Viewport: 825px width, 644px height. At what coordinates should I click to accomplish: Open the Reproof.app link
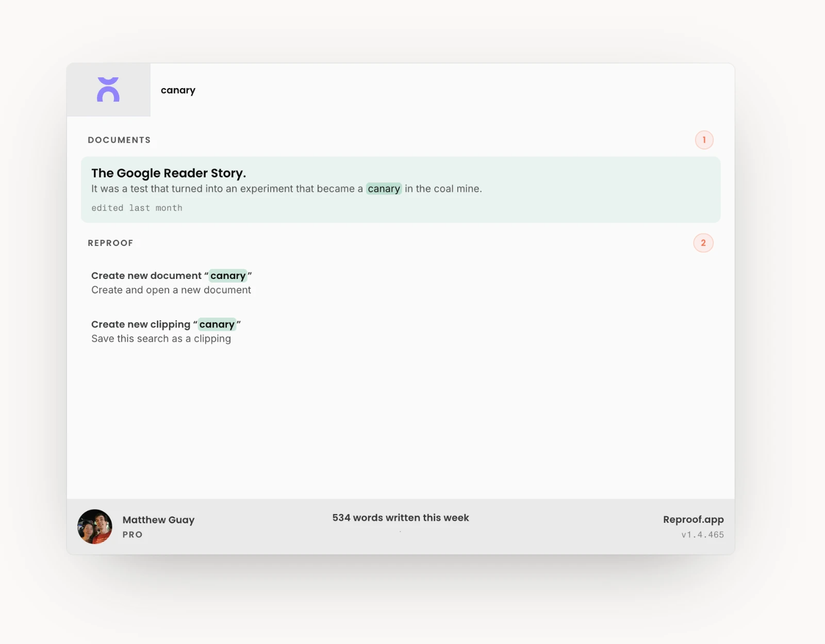click(693, 519)
